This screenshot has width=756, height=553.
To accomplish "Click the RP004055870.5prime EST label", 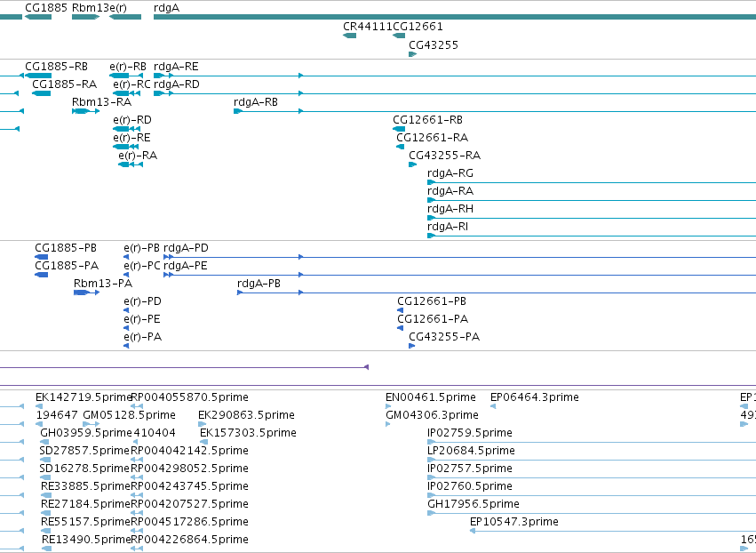I will click(x=189, y=397).
